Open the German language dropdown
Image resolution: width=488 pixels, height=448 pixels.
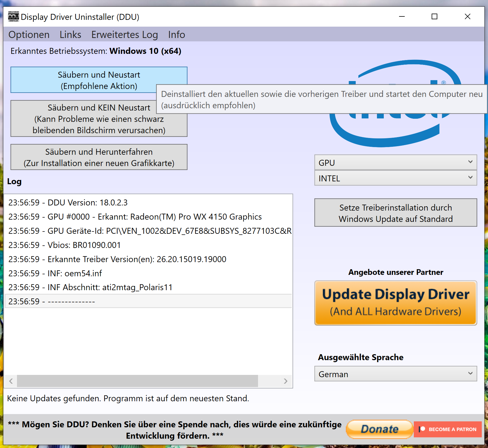click(395, 374)
